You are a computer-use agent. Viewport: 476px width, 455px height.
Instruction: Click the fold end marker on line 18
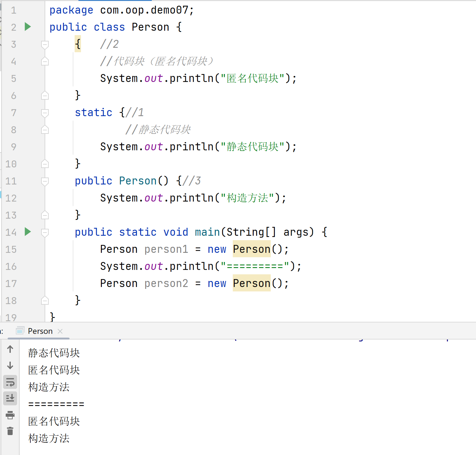[45, 300]
